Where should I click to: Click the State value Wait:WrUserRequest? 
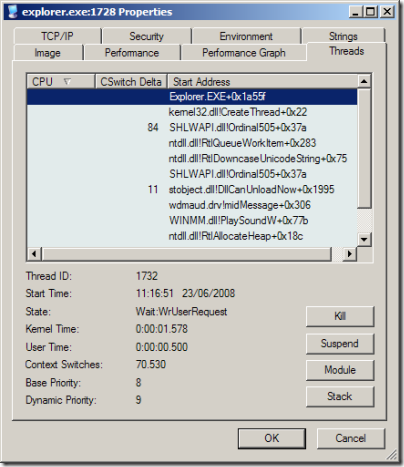click(181, 312)
